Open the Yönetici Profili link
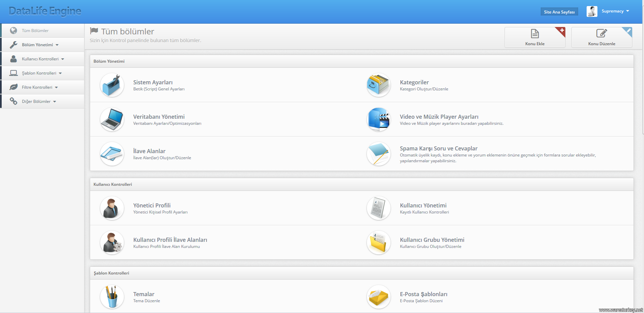This screenshot has width=644, height=313. [x=152, y=205]
